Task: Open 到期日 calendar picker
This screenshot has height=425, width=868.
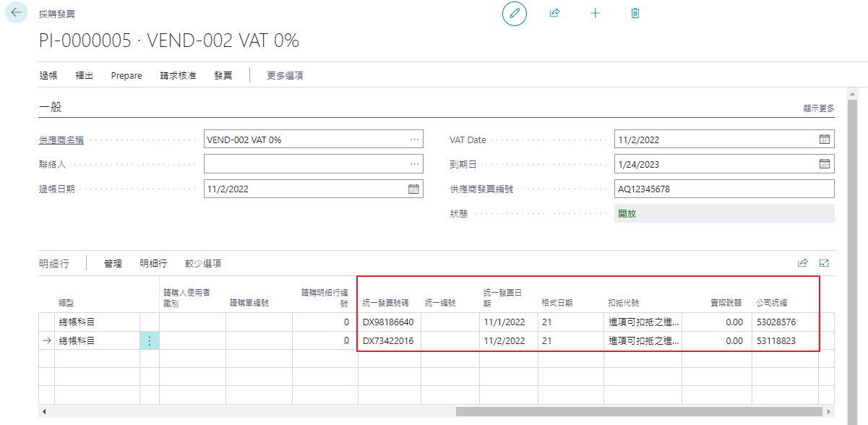Action: (x=824, y=164)
